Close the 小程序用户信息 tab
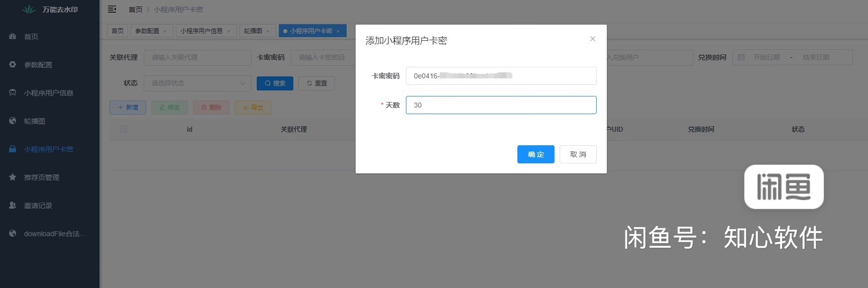 coord(229,31)
